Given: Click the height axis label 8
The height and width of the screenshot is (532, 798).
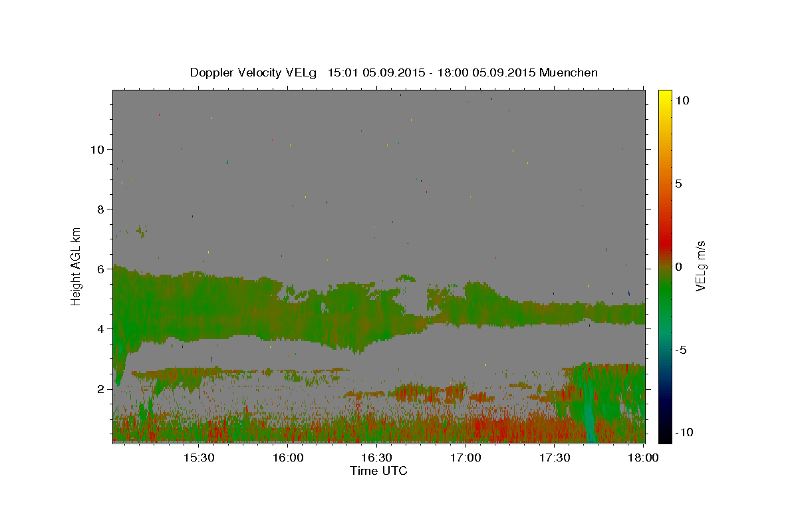Looking at the screenshot, I should (101, 209).
